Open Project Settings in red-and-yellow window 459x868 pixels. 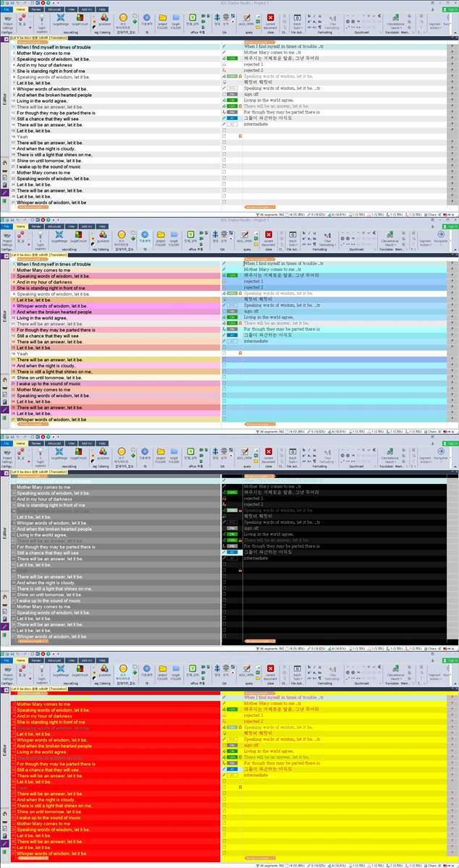tap(7, 673)
